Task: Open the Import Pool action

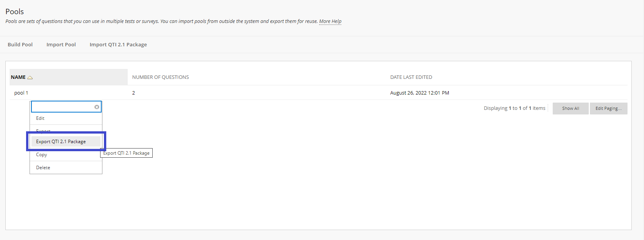Action: tap(61, 45)
